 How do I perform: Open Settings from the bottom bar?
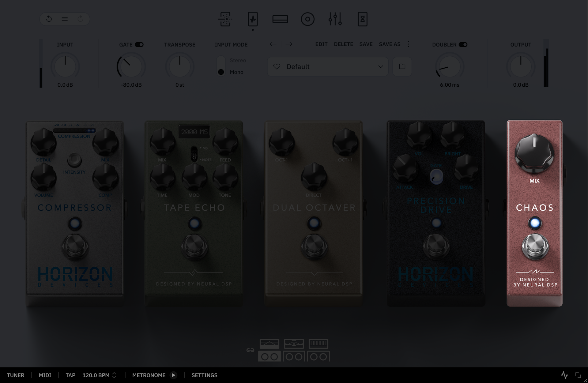[205, 375]
